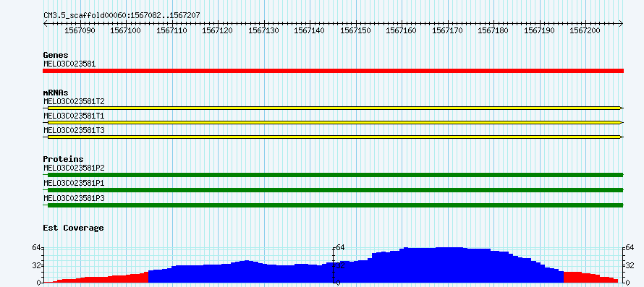644x287 pixels.
Task: Open the MELO3C023581P3 label text
Action: [74, 198]
